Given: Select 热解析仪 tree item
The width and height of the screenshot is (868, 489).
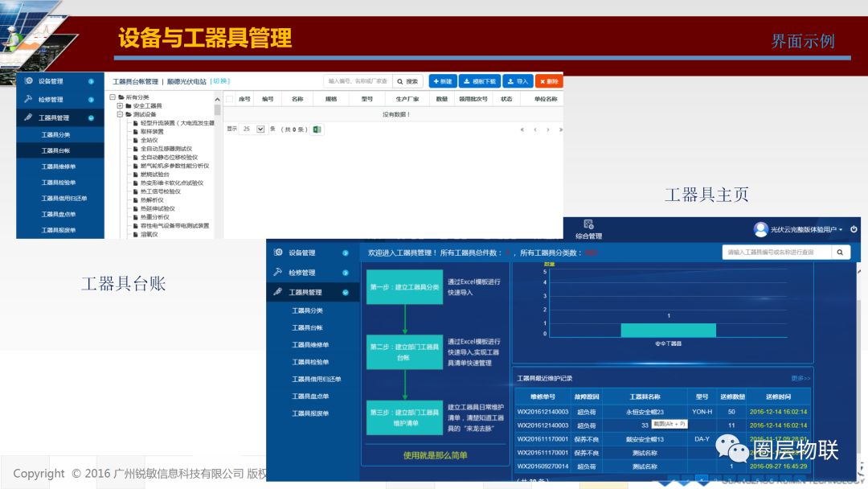Looking at the screenshot, I should pos(152,200).
